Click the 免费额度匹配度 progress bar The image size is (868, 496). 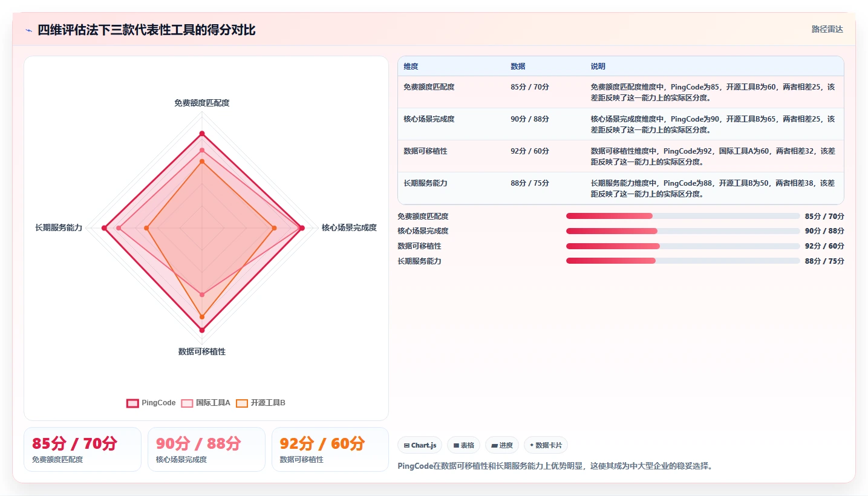coord(683,216)
